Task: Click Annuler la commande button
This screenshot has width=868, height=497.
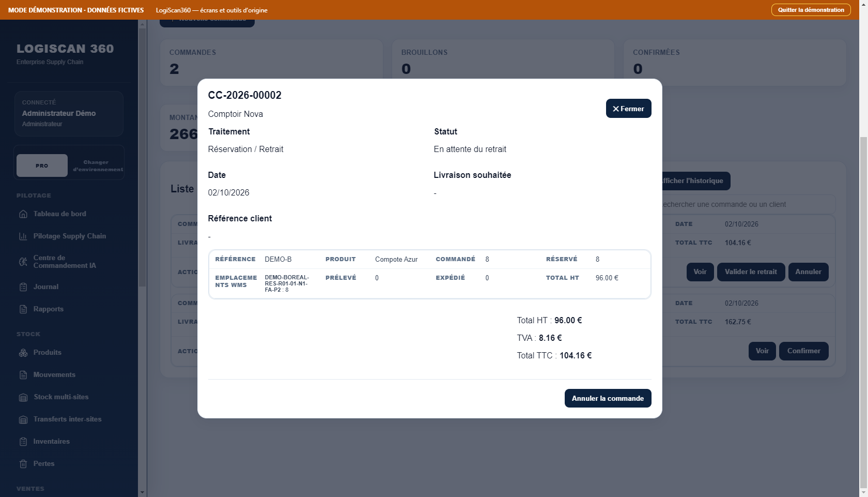Action: click(608, 398)
